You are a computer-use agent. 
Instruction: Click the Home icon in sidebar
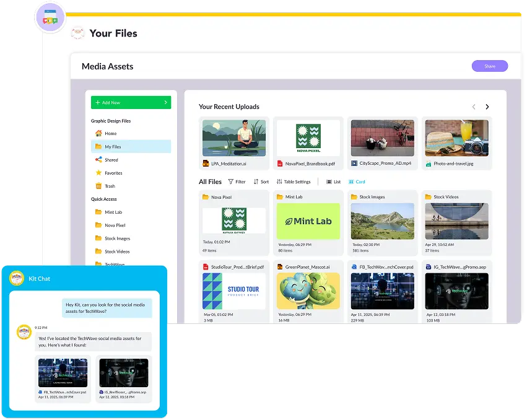coord(98,133)
